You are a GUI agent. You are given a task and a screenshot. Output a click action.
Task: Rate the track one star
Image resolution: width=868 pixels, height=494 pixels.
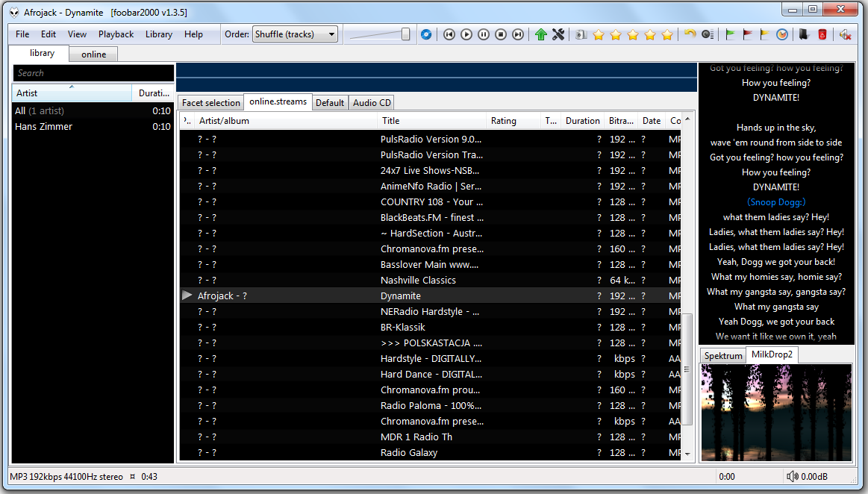click(x=599, y=35)
